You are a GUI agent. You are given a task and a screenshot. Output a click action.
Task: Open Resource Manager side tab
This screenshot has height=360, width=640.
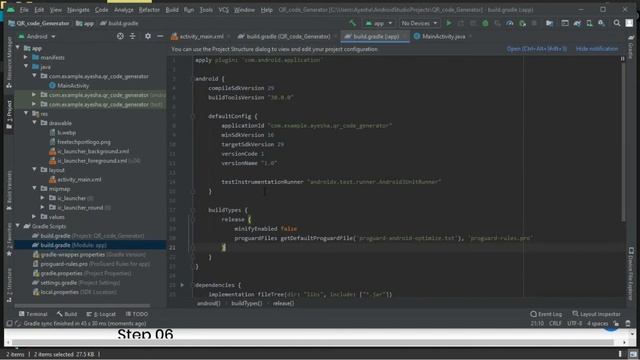point(9,62)
